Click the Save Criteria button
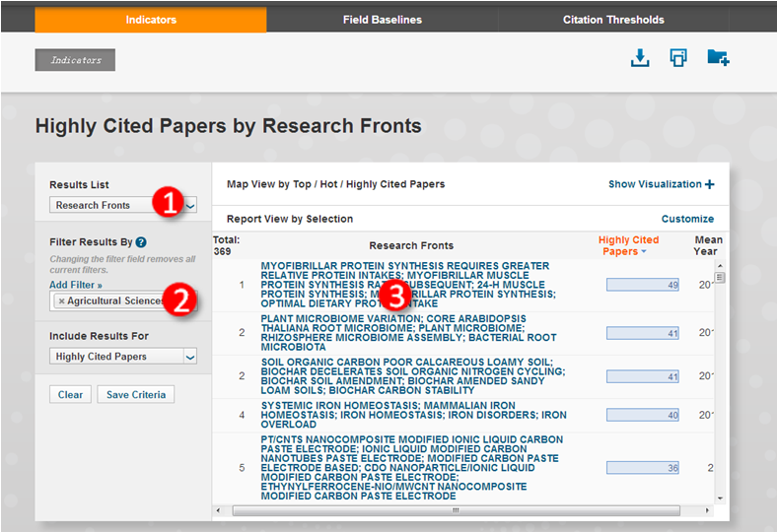Screen dimensions: 777x532 point(136,394)
